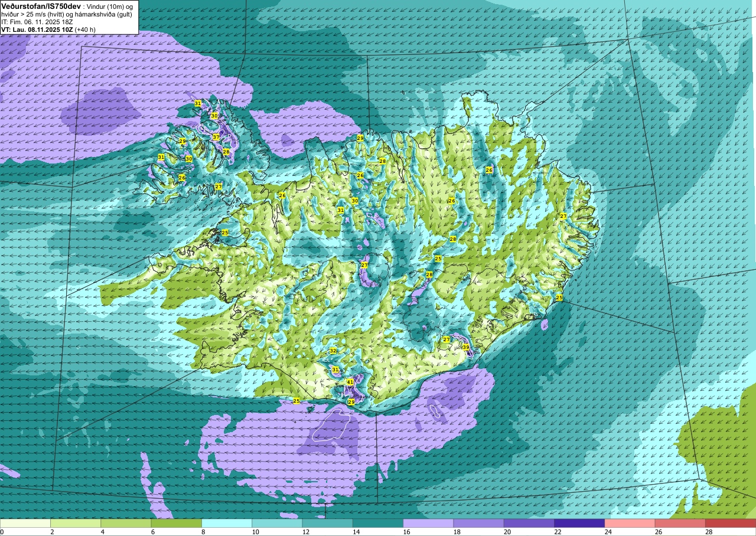This screenshot has width=756, height=536.
Task: Click the yellow gust label 32
Action: pos(333,351)
